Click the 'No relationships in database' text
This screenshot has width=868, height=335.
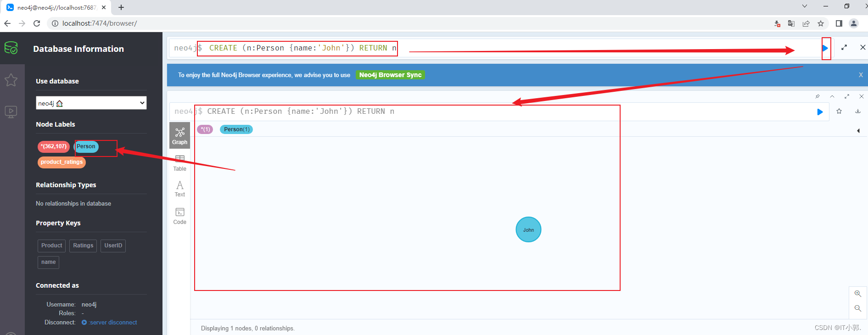(73, 204)
